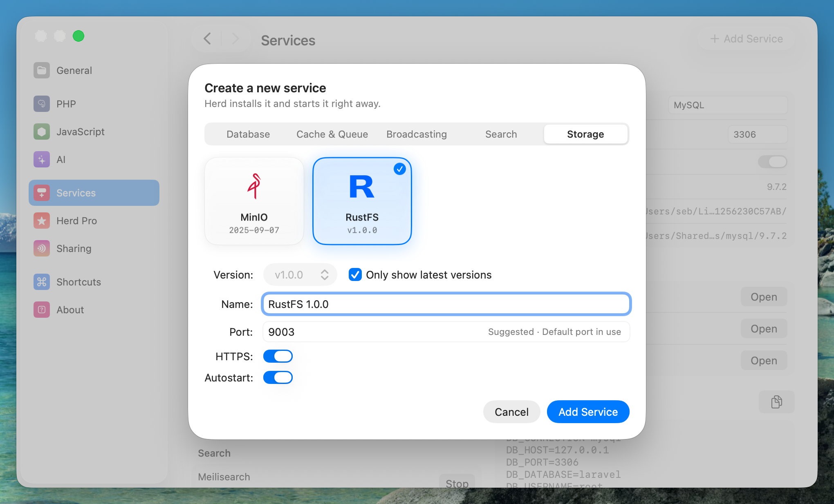
Task: Click the About question-mark icon
Action: tap(42, 310)
